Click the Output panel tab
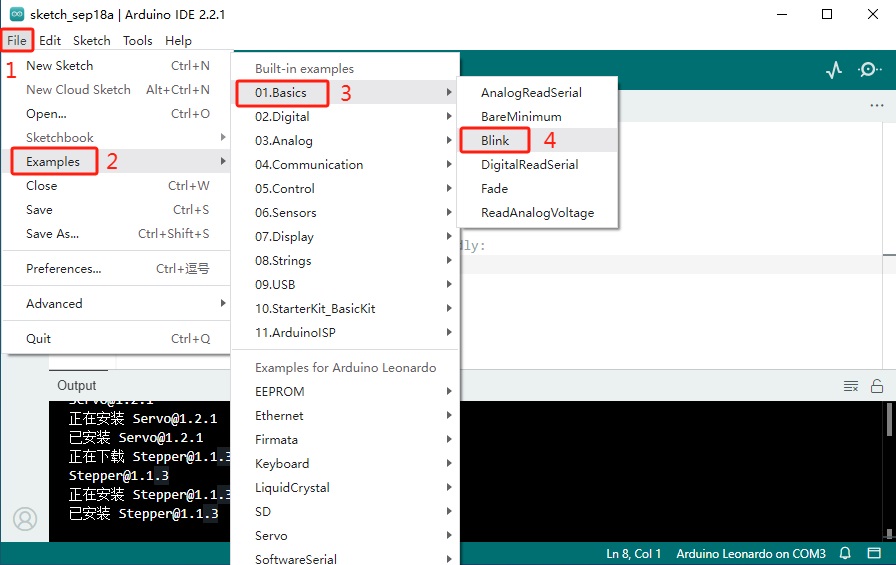896x565 pixels. (77, 386)
